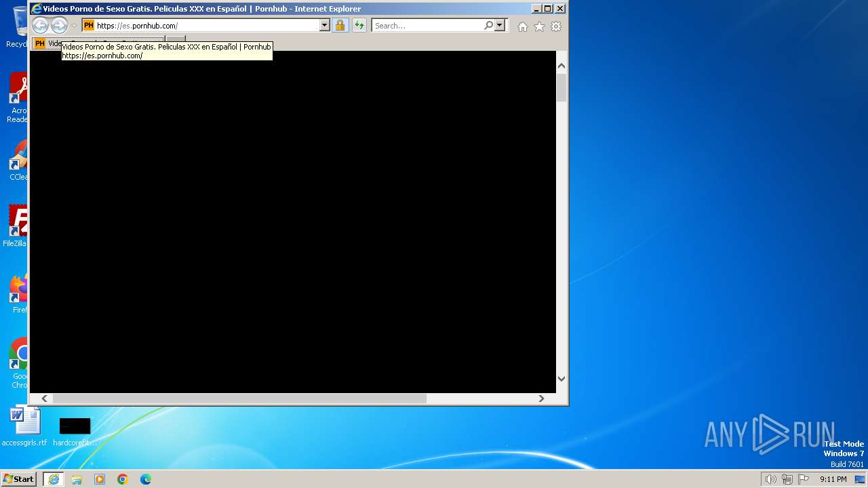The width and height of the screenshot is (868, 488).
Task: Launch Windows Media Player from taskbar
Action: point(100,479)
